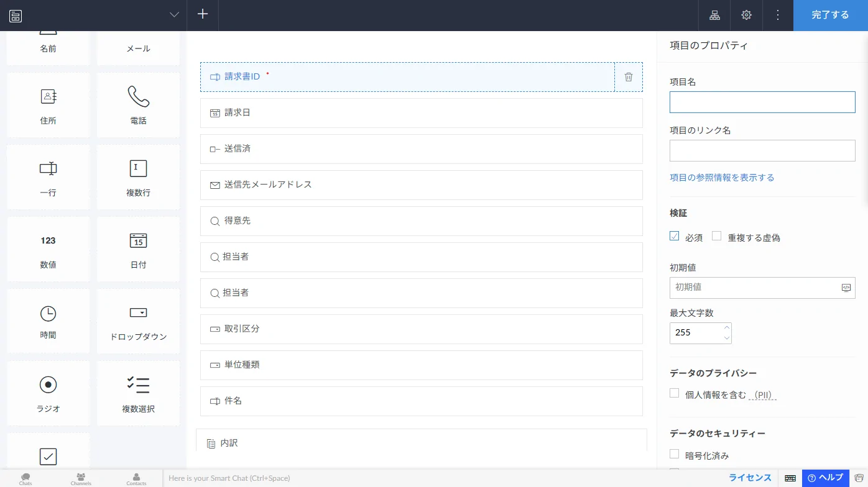Screen dimensions: 868x487
Task: Tick the 個人情報を含む PII checkbox
Action: click(x=675, y=393)
